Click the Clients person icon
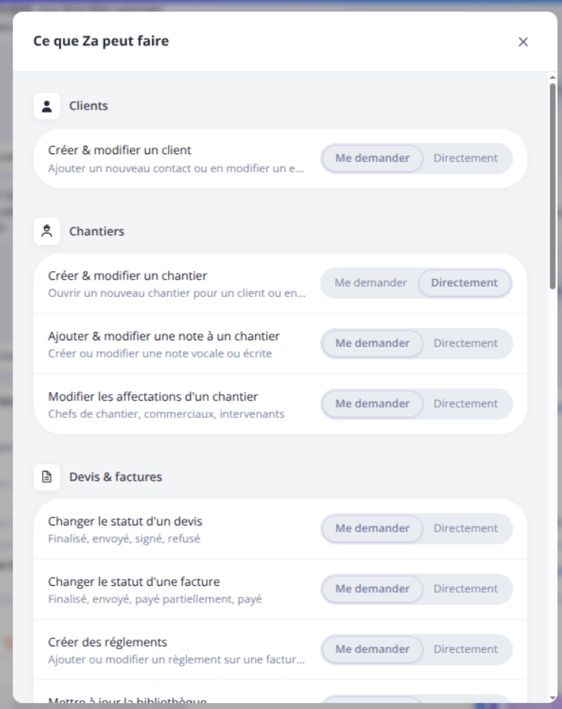Image resolution: width=562 pixels, height=709 pixels. coord(47,106)
